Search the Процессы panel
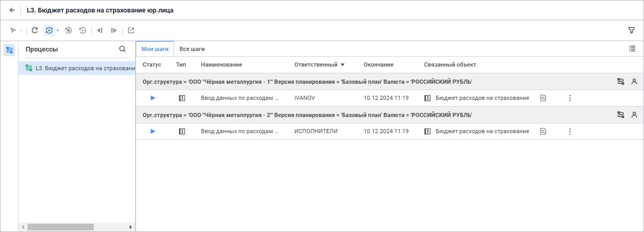 122,49
